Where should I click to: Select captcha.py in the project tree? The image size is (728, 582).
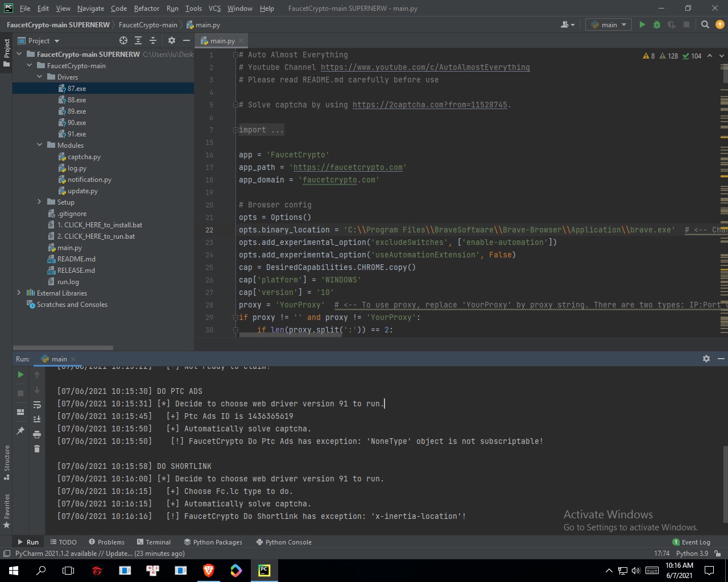tap(84, 156)
